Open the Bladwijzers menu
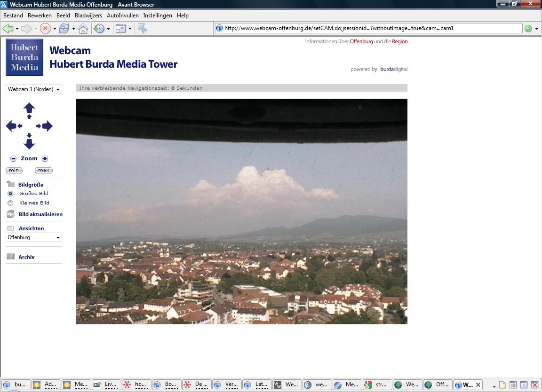 click(x=88, y=16)
